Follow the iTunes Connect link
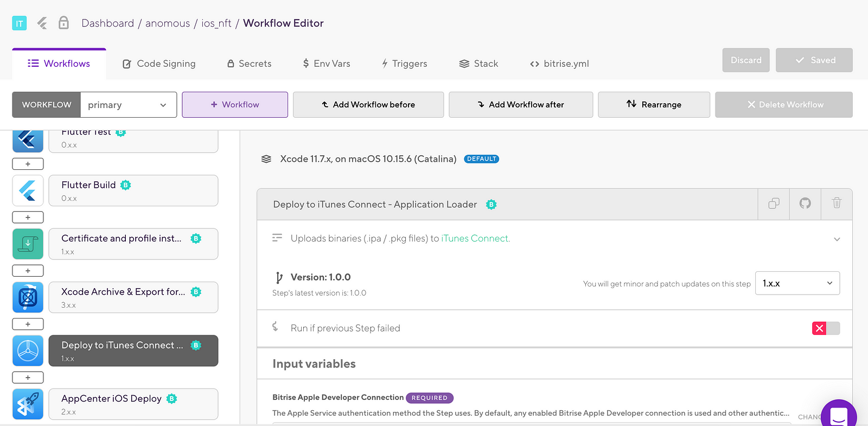The width and height of the screenshot is (868, 426). click(476, 238)
